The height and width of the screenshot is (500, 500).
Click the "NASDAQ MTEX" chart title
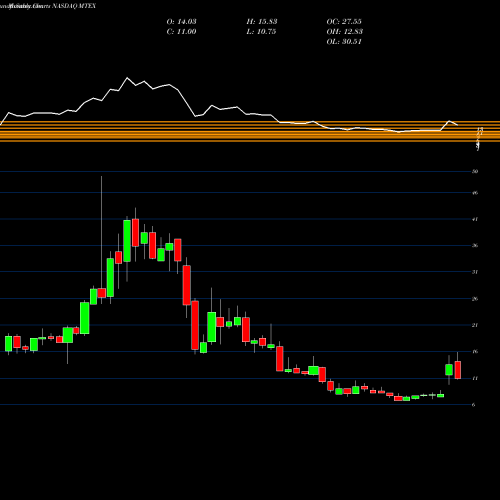74,6
